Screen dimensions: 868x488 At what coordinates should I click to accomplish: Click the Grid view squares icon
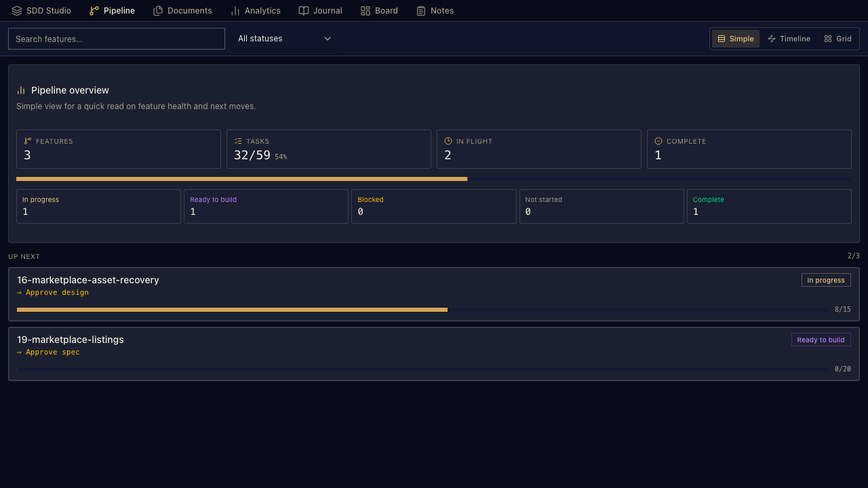(828, 39)
